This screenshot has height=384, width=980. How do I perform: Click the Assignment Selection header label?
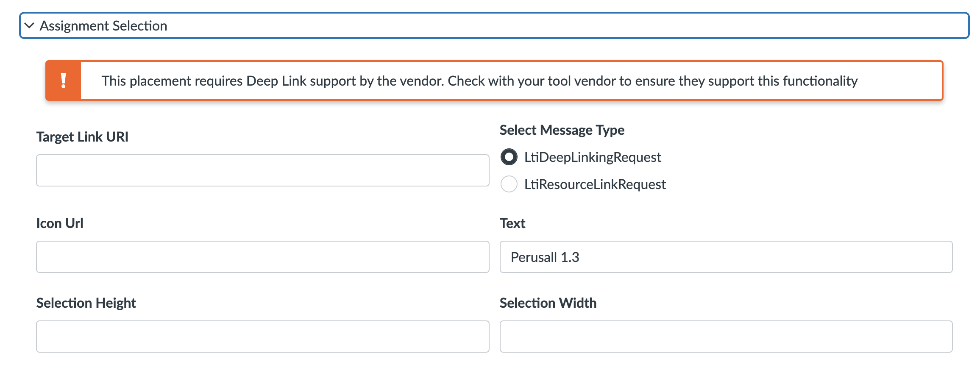(103, 25)
